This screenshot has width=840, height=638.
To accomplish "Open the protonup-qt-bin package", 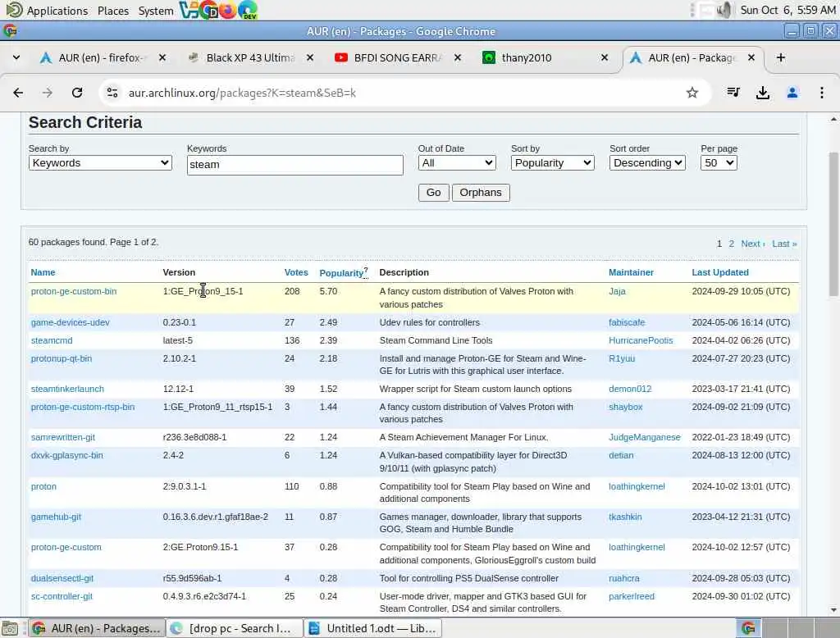I will pyautogui.click(x=62, y=358).
